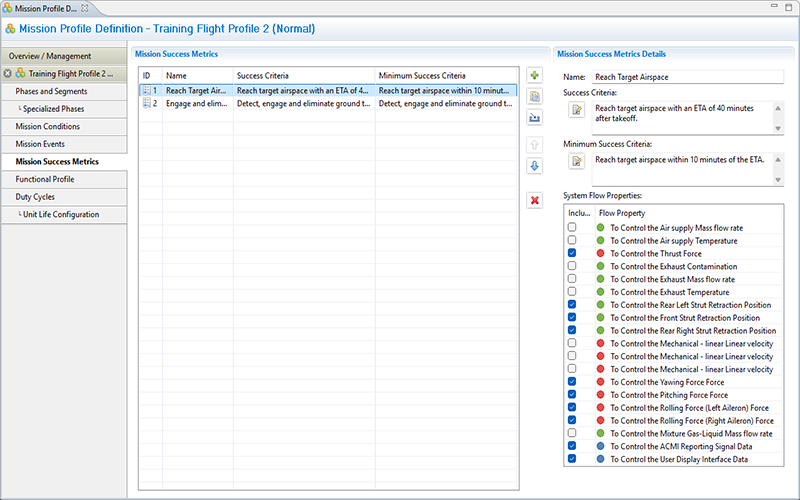Close the Mission Profile D... editor tab
The width and height of the screenshot is (800, 500).
[85, 8]
